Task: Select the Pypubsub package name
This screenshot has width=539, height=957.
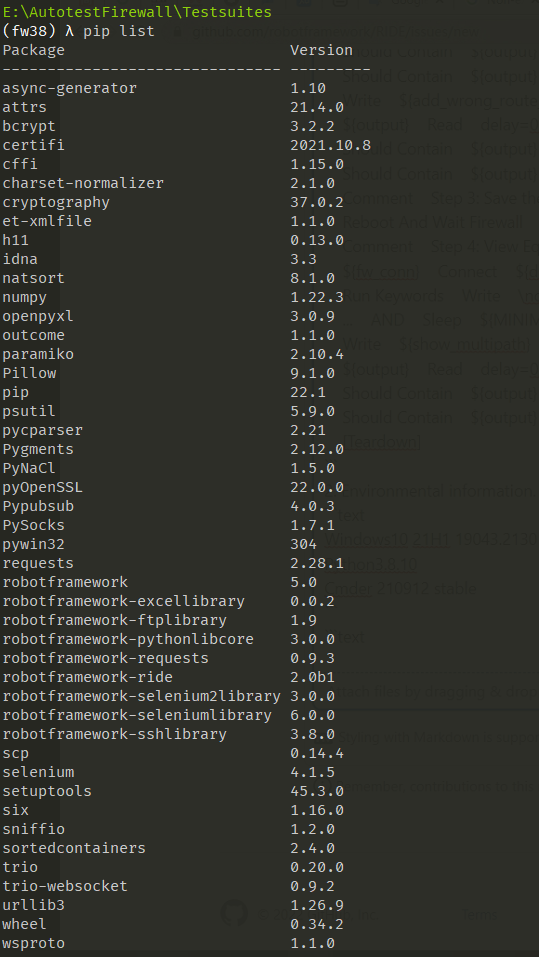Action: click(38, 506)
